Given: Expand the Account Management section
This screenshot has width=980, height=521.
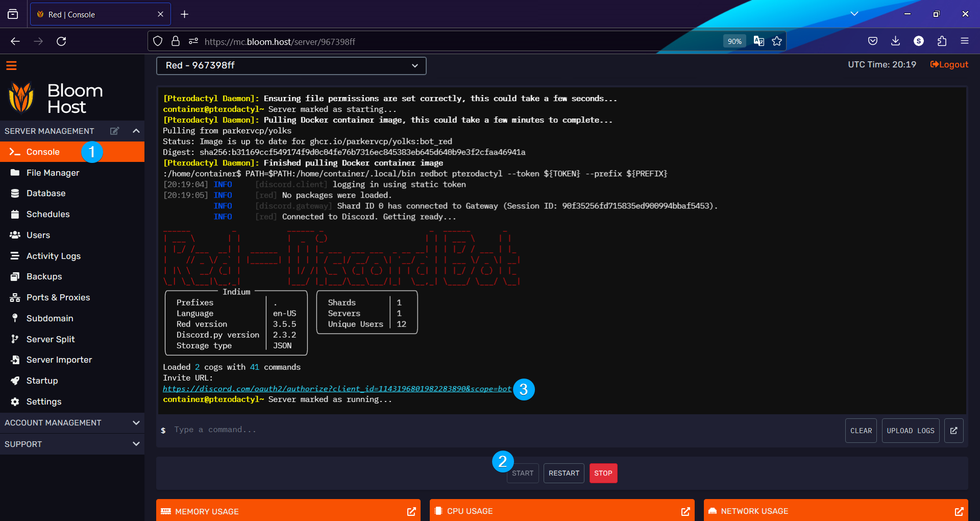Looking at the screenshot, I should (72, 423).
